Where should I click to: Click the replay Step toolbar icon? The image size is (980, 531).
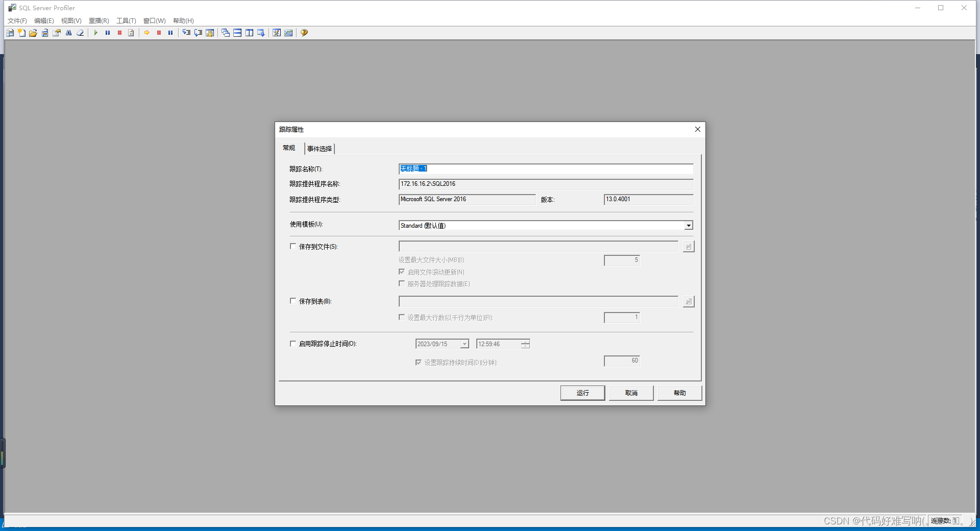pyautogui.click(x=186, y=33)
